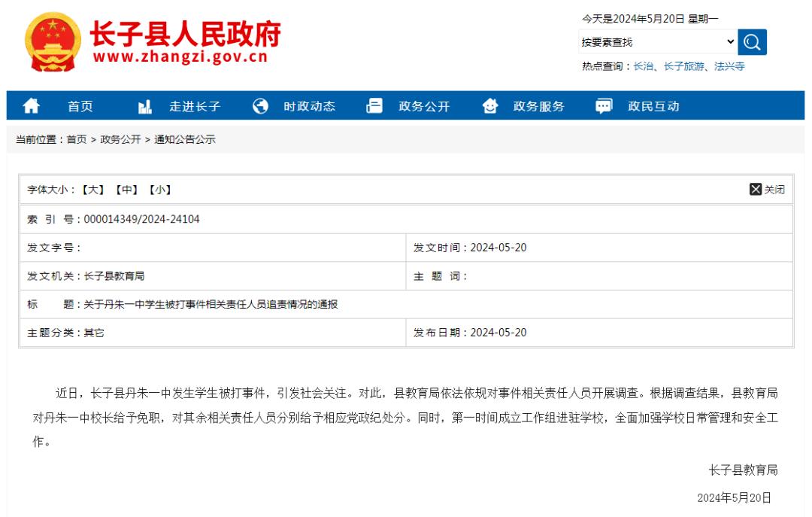Click the closing date 2024年5月20日
This screenshot has height=517, width=812.
pyautogui.click(x=734, y=498)
